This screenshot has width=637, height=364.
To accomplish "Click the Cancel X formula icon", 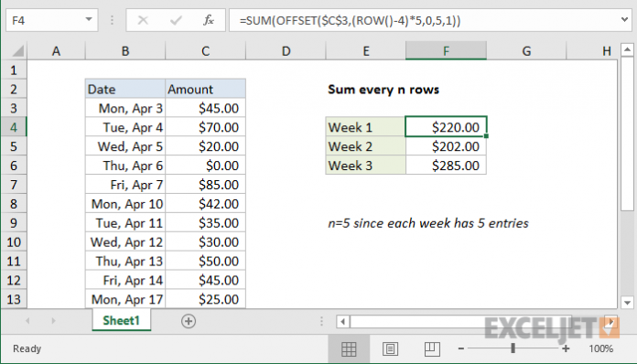I will tap(143, 20).
